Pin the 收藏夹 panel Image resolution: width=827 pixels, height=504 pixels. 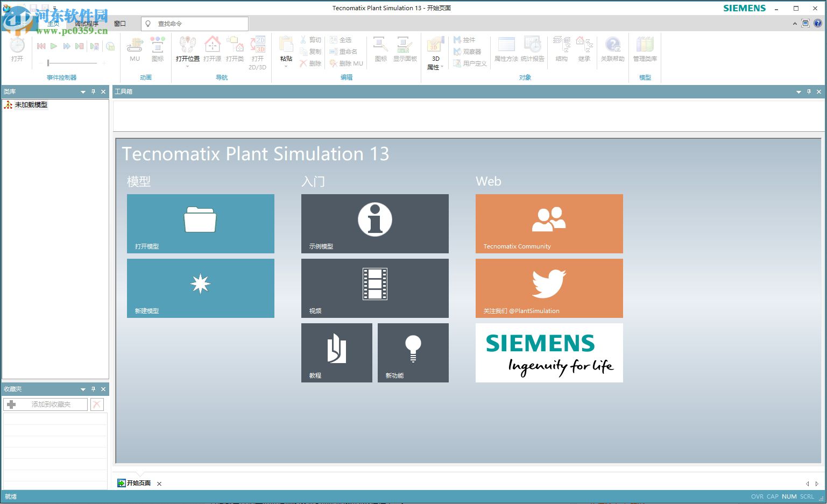tap(93, 389)
